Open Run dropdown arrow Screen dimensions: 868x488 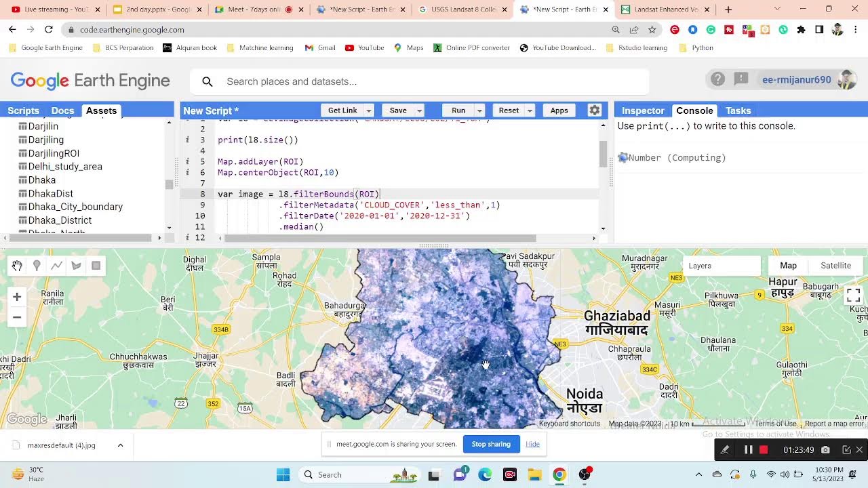coord(479,110)
